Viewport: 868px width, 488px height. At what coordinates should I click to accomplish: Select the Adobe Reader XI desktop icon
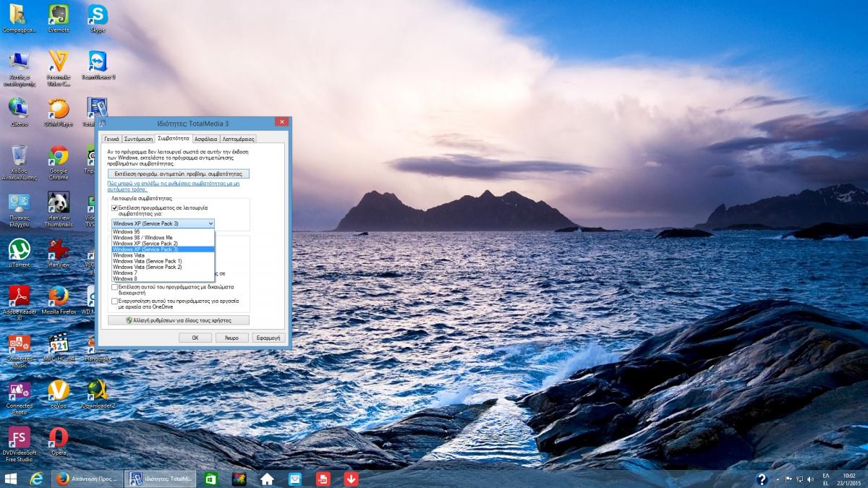click(19, 302)
